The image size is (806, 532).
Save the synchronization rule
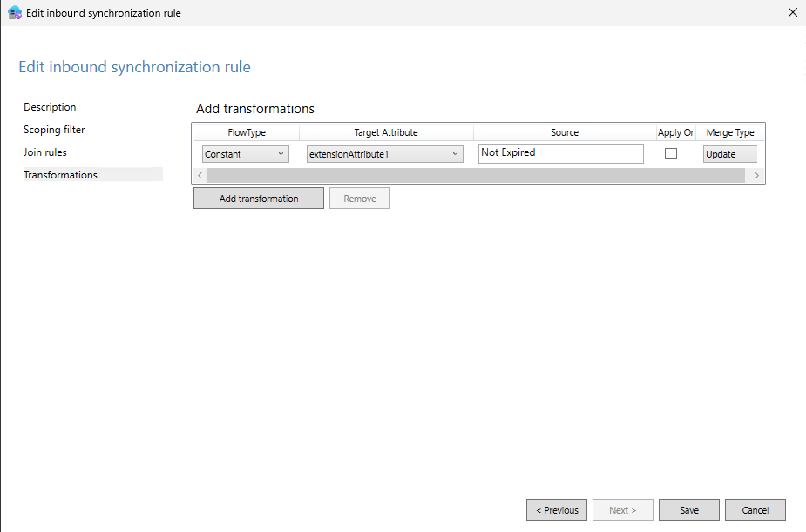(x=688, y=509)
